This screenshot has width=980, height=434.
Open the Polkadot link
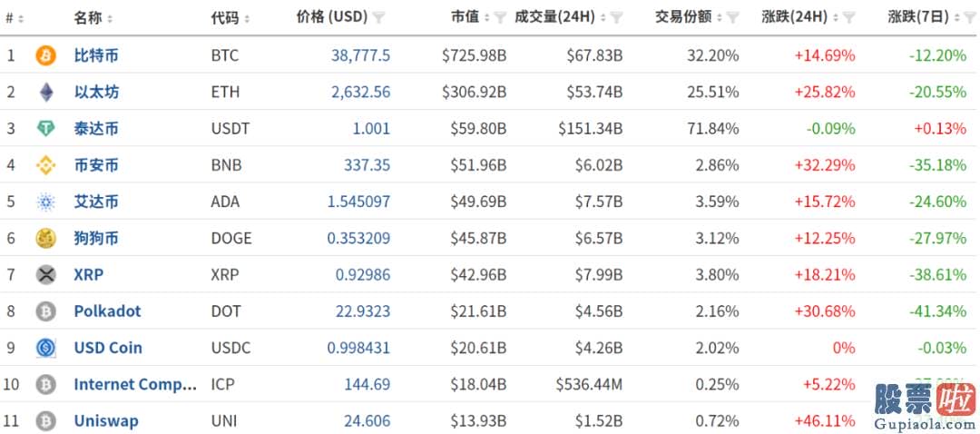point(107,311)
